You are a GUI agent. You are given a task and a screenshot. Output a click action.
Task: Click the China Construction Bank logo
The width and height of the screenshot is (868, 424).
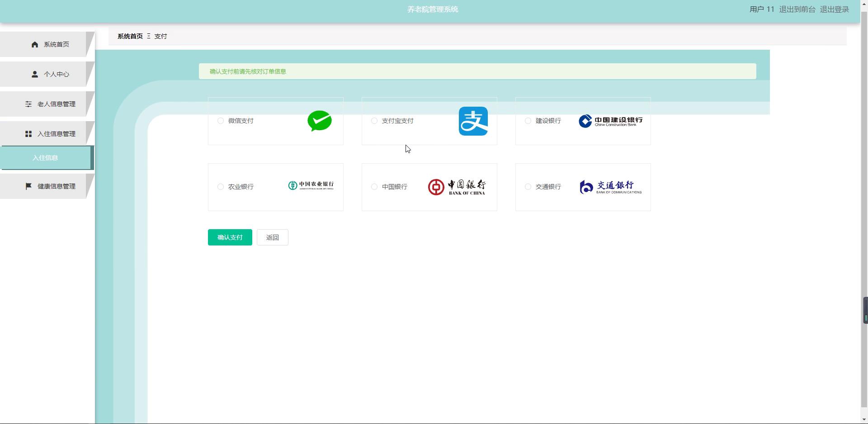(611, 121)
